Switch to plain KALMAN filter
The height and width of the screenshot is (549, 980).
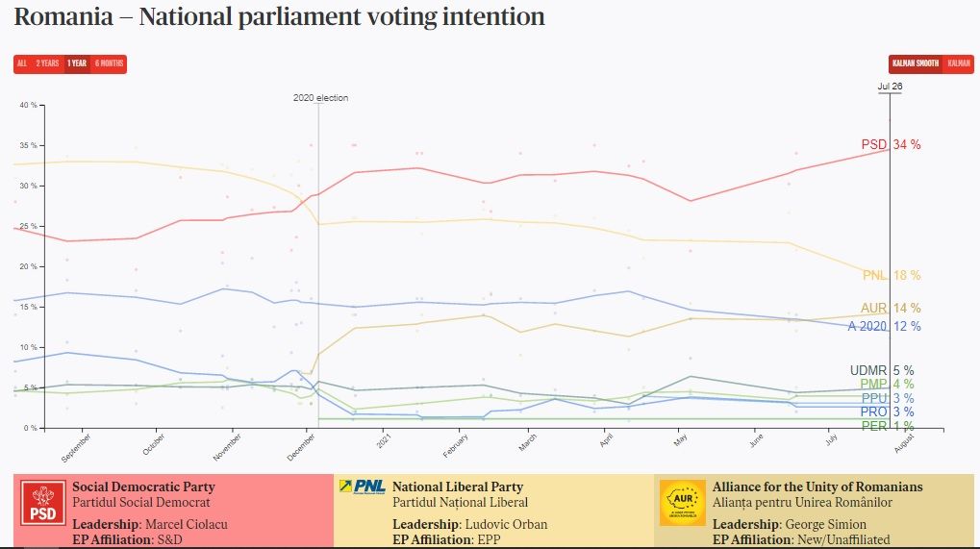click(959, 63)
